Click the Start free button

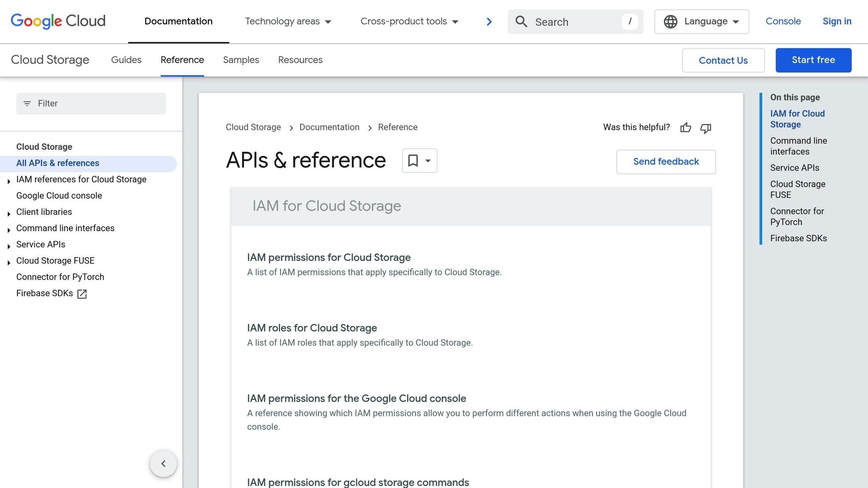tap(813, 60)
